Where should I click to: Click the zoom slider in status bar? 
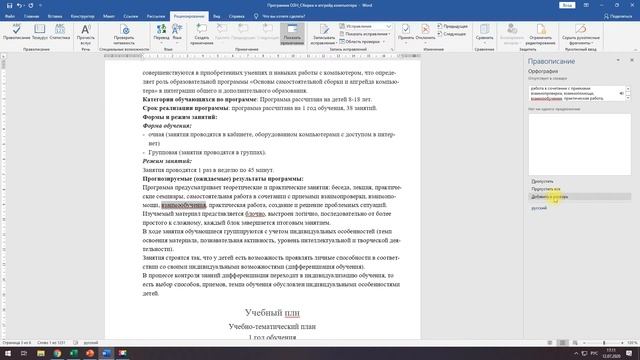[604, 343]
